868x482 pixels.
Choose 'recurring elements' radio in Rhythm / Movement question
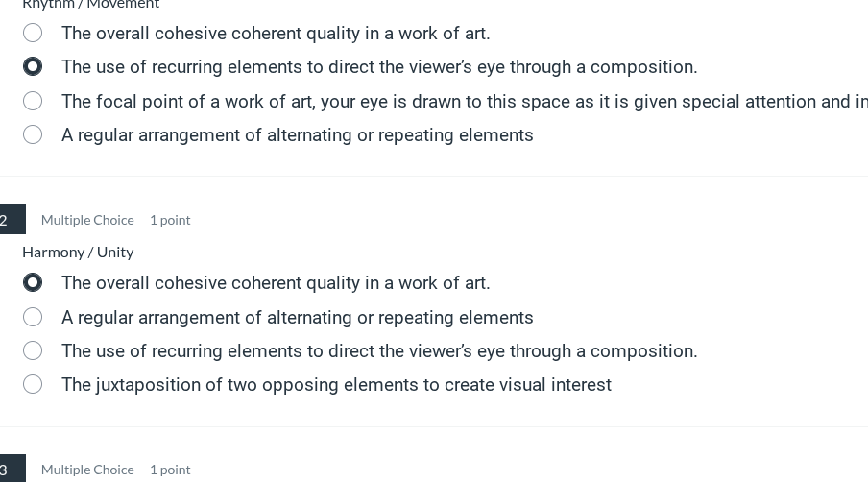pyautogui.click(x=33, y=67)
